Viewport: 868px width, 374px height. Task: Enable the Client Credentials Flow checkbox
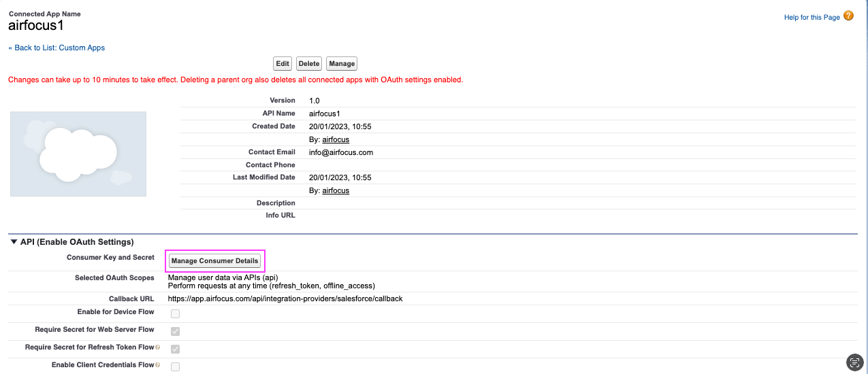(x=176, y=367)
